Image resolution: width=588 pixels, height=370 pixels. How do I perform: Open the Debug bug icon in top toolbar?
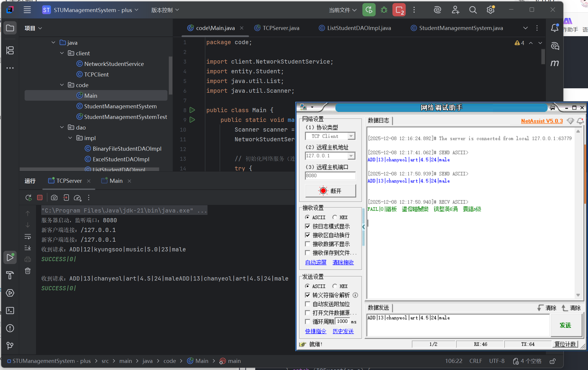click(x=384, y=10)
